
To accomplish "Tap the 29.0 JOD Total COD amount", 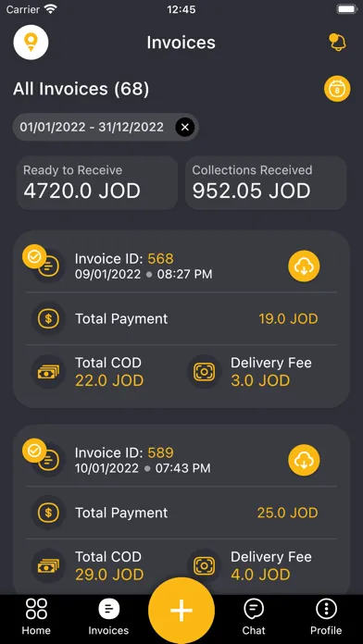I will point(109,575).
